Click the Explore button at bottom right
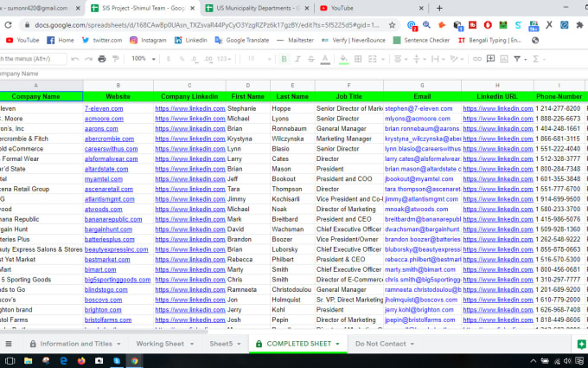 [x=581, y=344]
